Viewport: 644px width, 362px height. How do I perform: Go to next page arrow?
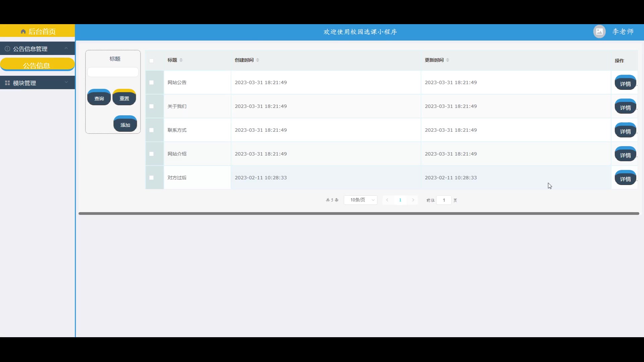[413, 200]
